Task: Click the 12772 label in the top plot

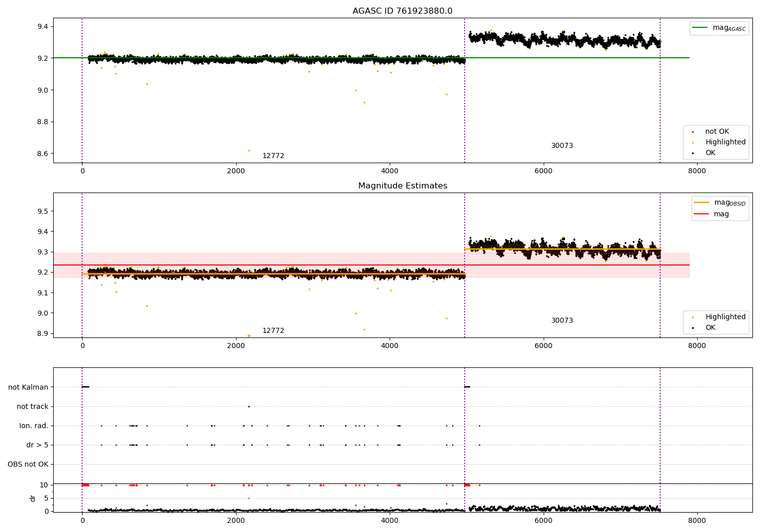Action: [273, 156]
